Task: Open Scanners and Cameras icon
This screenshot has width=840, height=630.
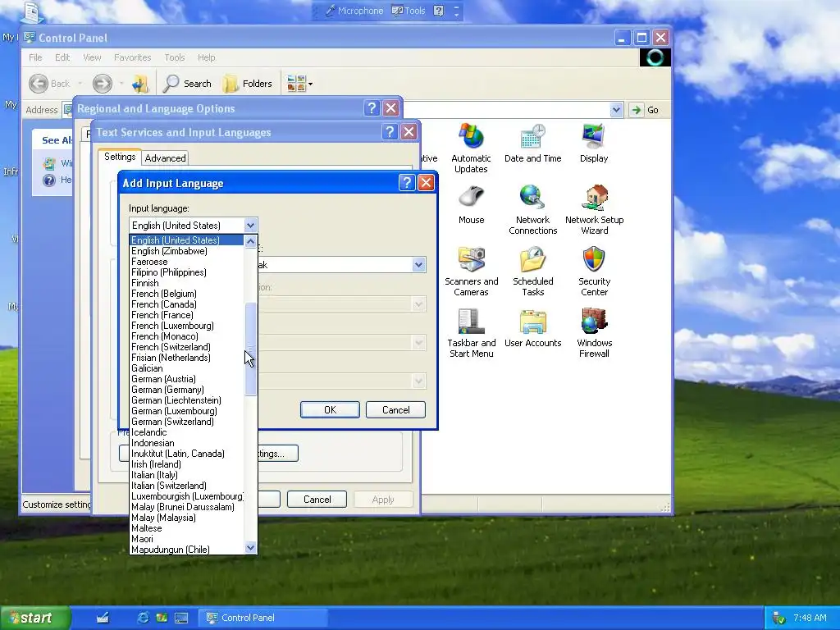Action: pos(471,272)
